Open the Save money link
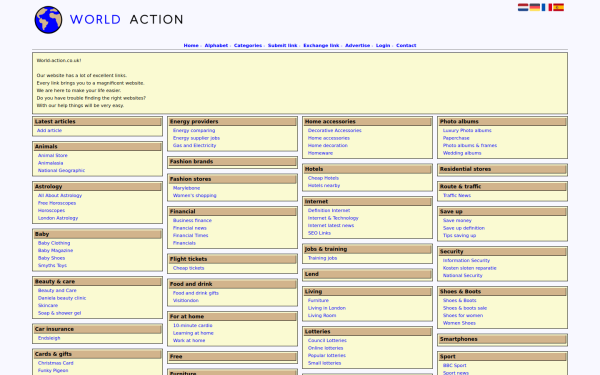The image size is (600, 375). pyautogui.click(x=457, y=220)
